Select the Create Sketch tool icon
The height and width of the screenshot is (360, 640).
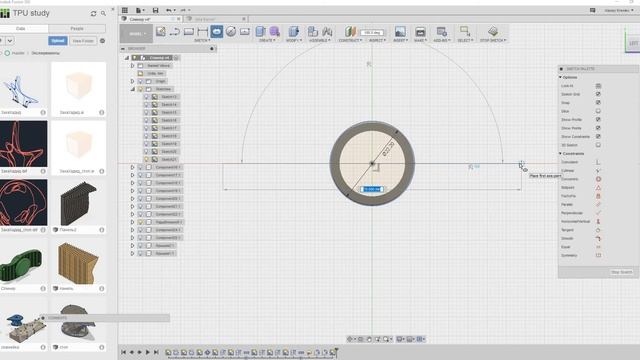[161, 31]
